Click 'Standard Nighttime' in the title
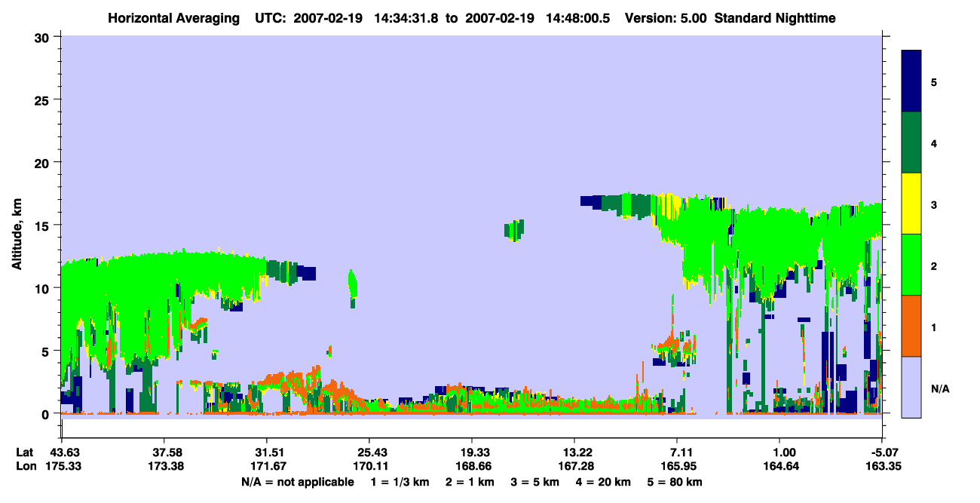Viewport: 980px width, 503px height. 774,18
